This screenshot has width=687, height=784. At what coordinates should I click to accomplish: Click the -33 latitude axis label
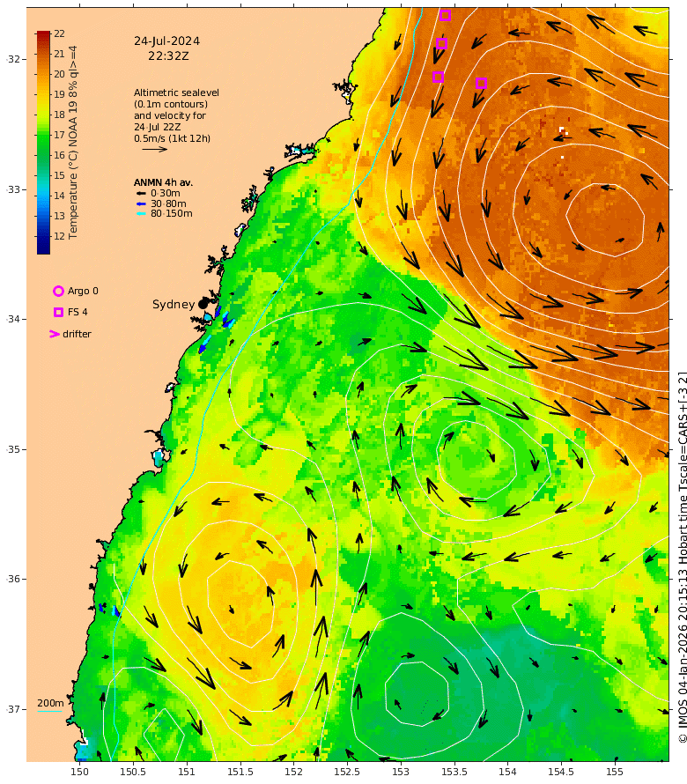click(13, 189)
